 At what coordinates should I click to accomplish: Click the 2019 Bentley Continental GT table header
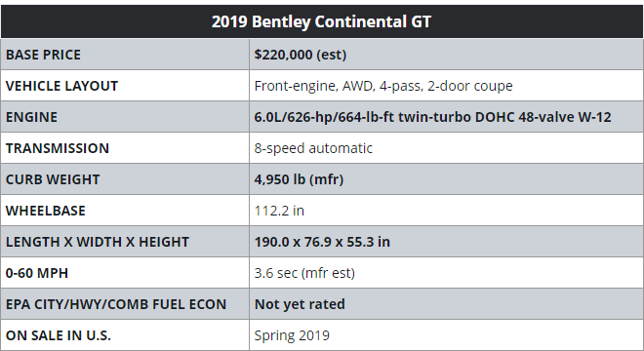point(322,21)
